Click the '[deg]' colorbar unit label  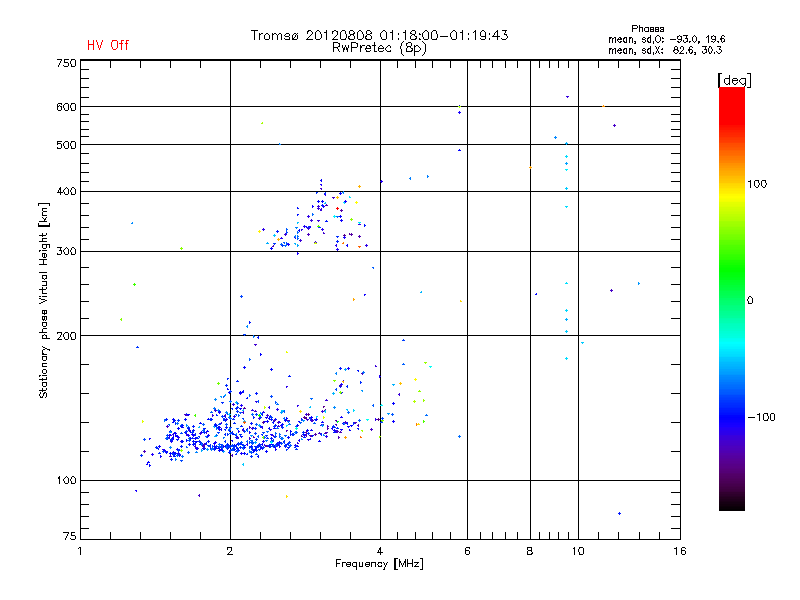coord(734,80)
